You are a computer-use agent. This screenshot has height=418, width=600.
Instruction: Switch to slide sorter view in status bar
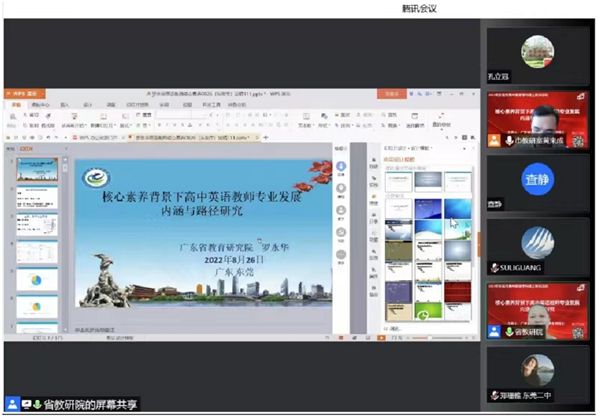(354, 338)
